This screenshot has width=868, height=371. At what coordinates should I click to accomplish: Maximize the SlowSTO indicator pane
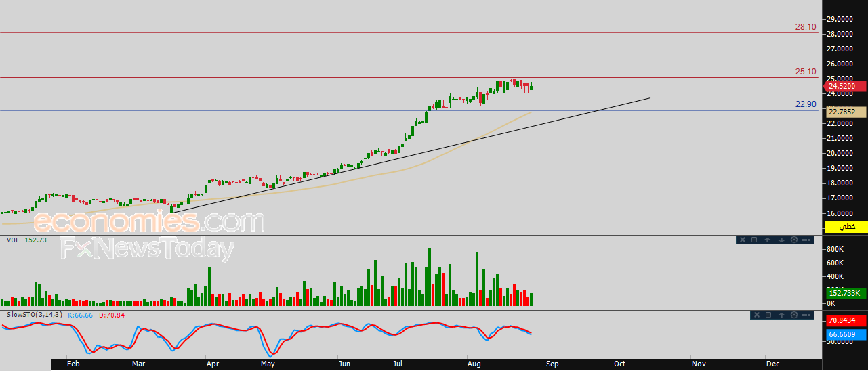[x=768, y=315]
